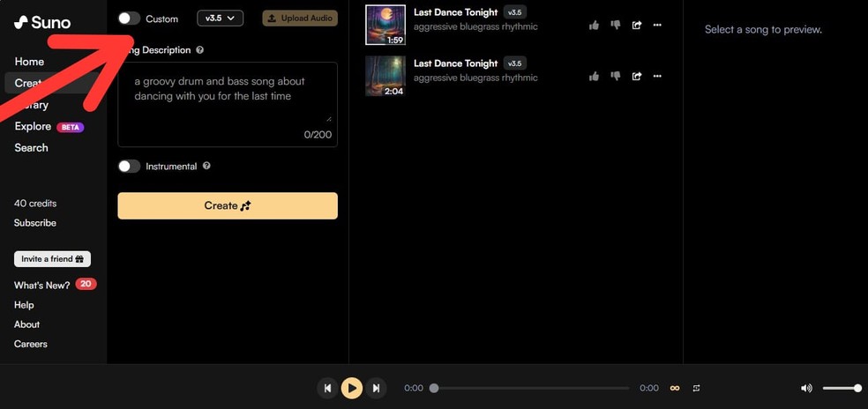Adjust the volume slider
This screenshot has width=868, height=409.
click(842, 389)
